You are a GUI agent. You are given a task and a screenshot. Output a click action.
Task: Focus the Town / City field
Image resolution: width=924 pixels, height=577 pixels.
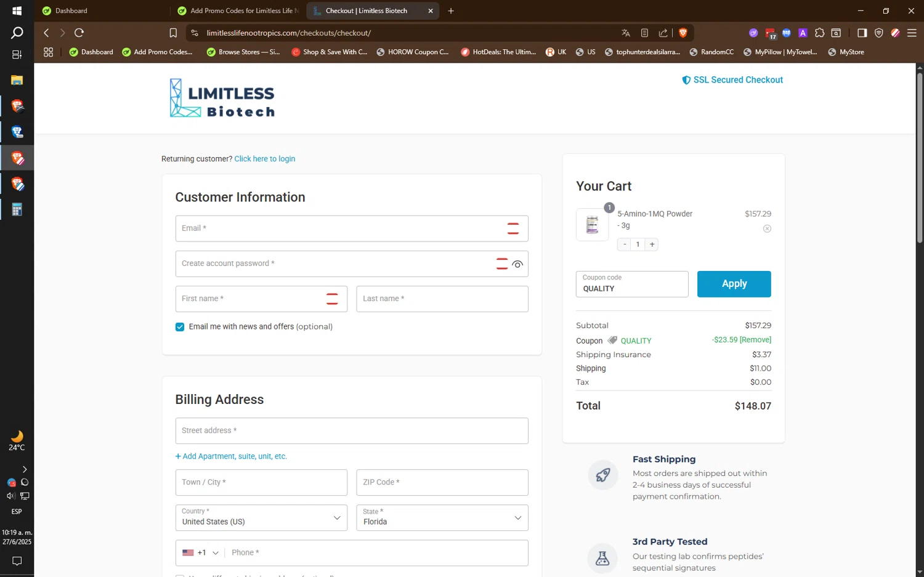(261, 483)
